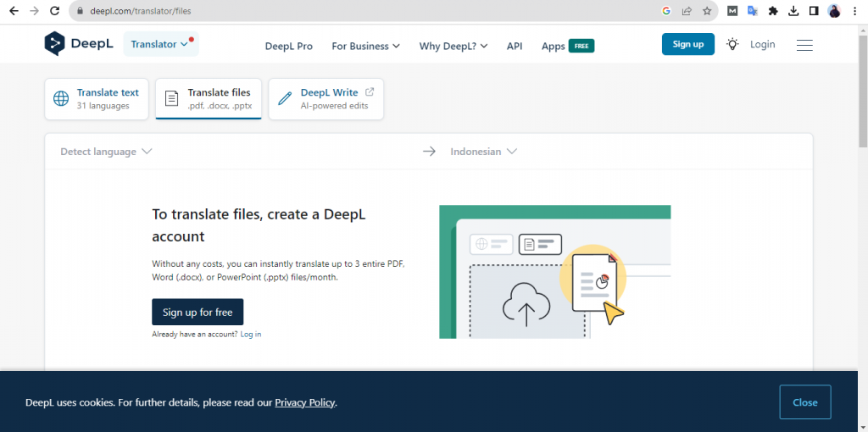The image size is (868, 432).
Task: Click the document icon in Translate files
Action: [172, 98]
